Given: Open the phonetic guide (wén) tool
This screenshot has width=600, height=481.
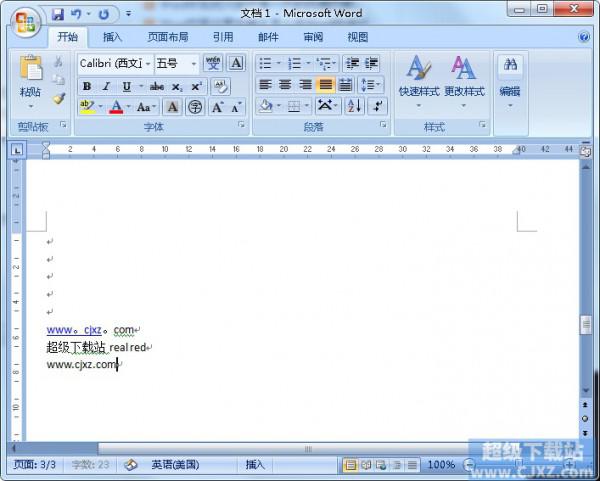Looking at the screenshot, I should [213, 63].
